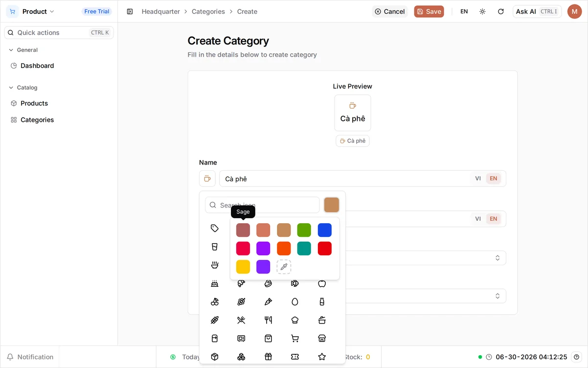This screenshot has width=588, height=368.
Task: Choose the star icon
Action: 322,357
